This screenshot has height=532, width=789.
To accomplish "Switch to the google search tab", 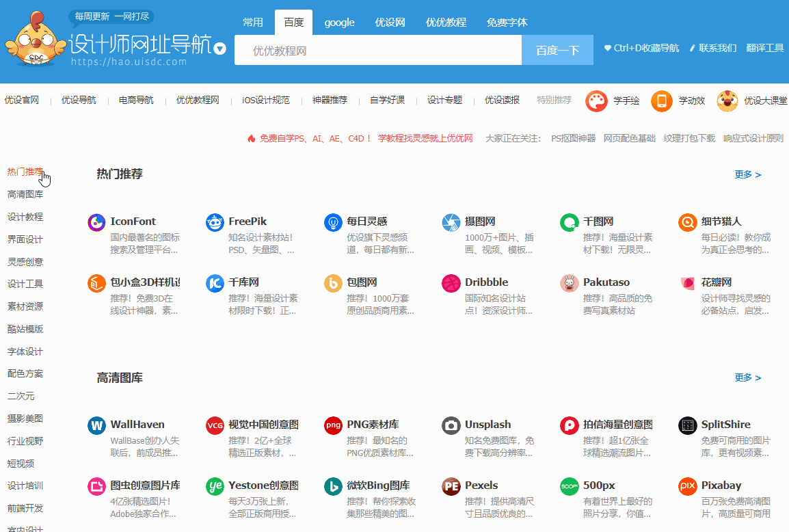I will [x=339, y=22].
